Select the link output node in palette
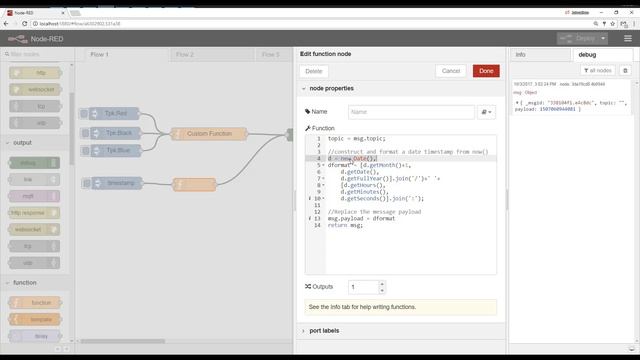The height and width of the screenshot is (360, 640). [x=34, y=180]
